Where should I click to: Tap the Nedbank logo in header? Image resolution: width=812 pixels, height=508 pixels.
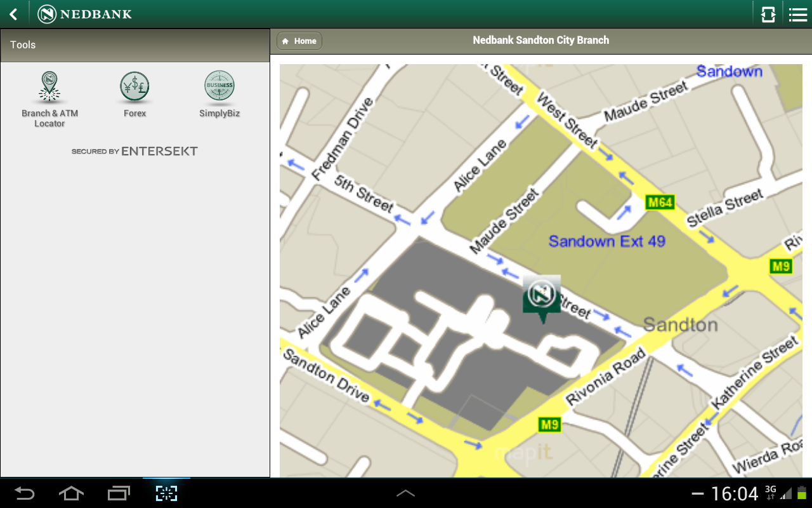point(84,14)
